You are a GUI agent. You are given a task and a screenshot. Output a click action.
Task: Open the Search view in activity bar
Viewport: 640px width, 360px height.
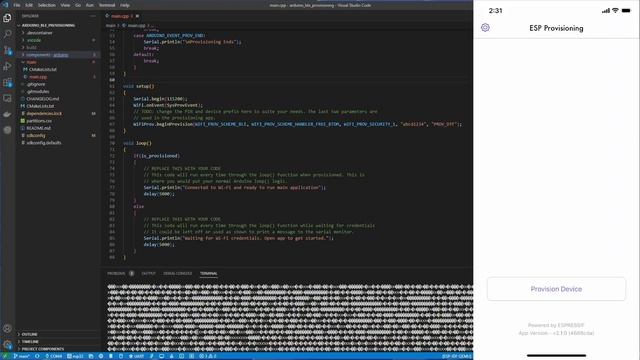tap(7, 34)
